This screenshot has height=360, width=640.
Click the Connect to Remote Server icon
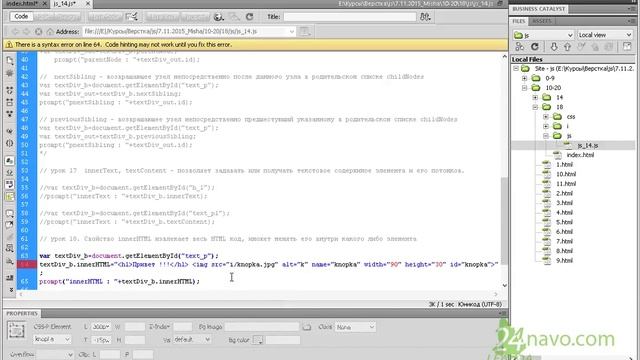pos(520,47)
